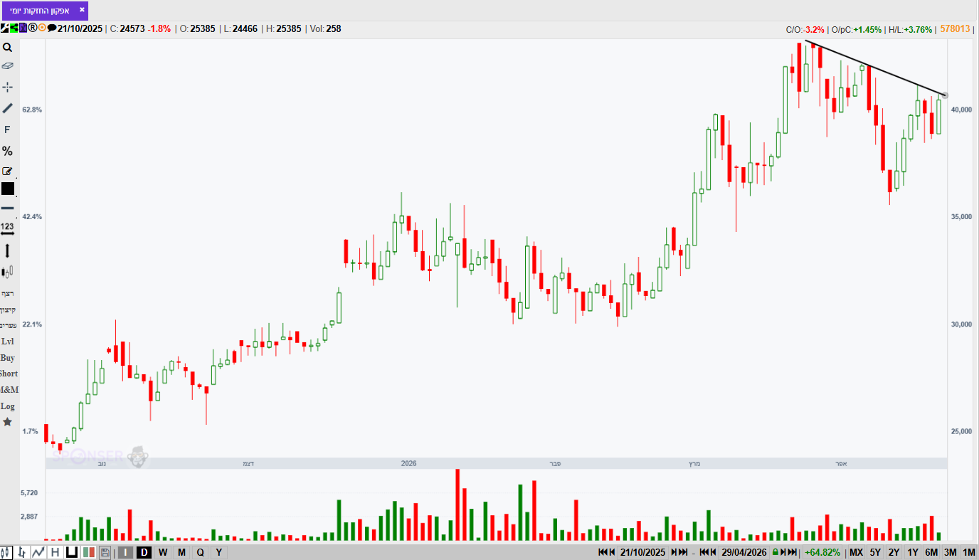Click the registered ® icon

[x=32, y=28]
